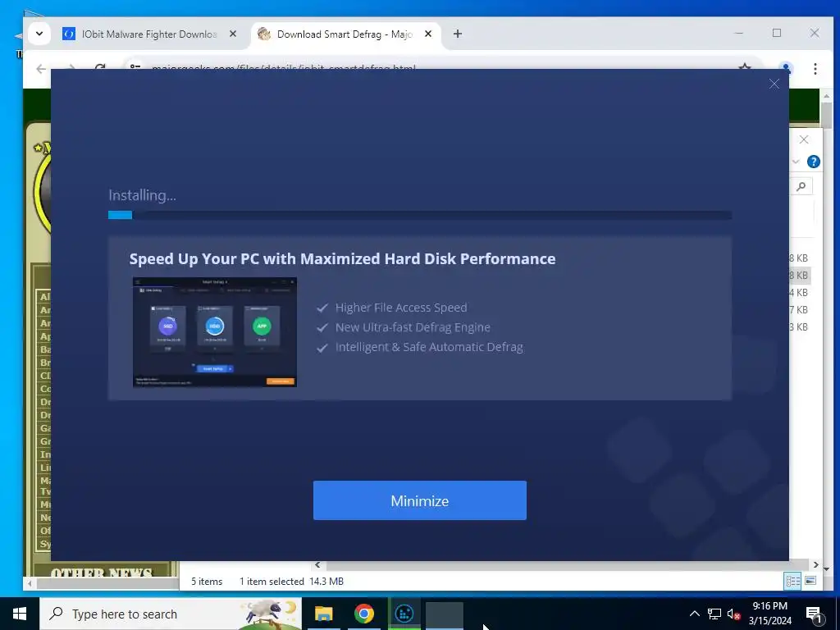
Task: Click the installation progress bar
Action: [x=419, y=215]
